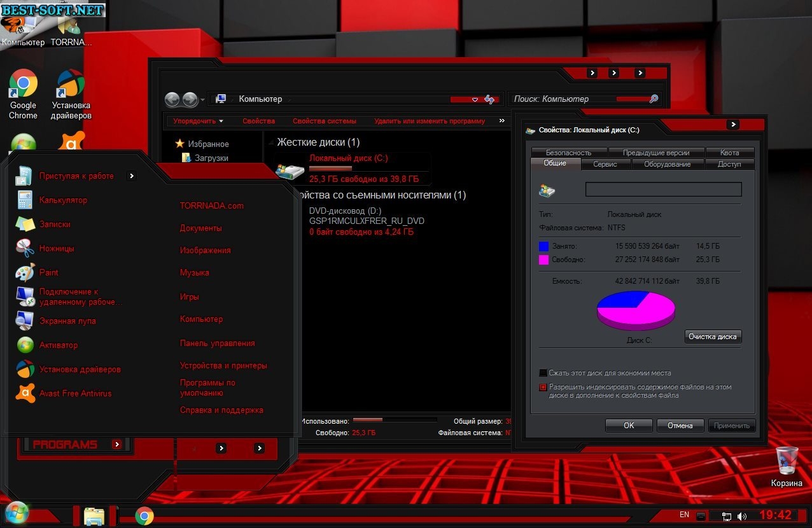
Task: Click the blue Занято color swatch
Action: point(543,246)
